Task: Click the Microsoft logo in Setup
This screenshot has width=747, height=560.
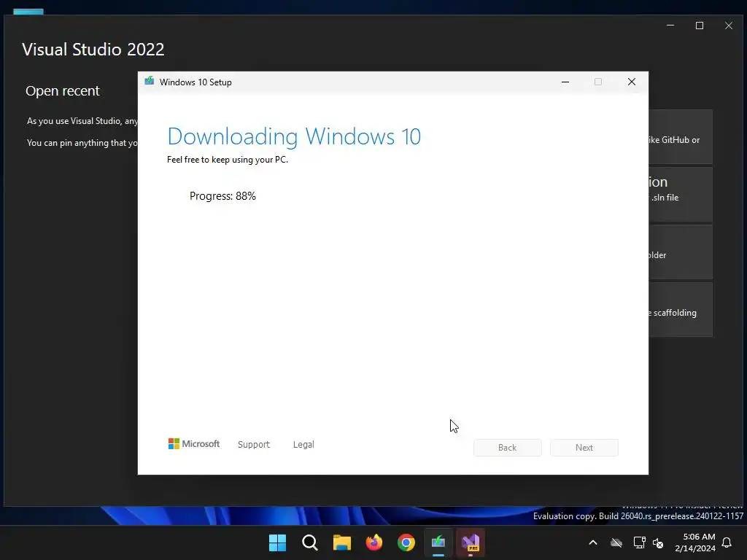Action: click(x=194, y=444)
